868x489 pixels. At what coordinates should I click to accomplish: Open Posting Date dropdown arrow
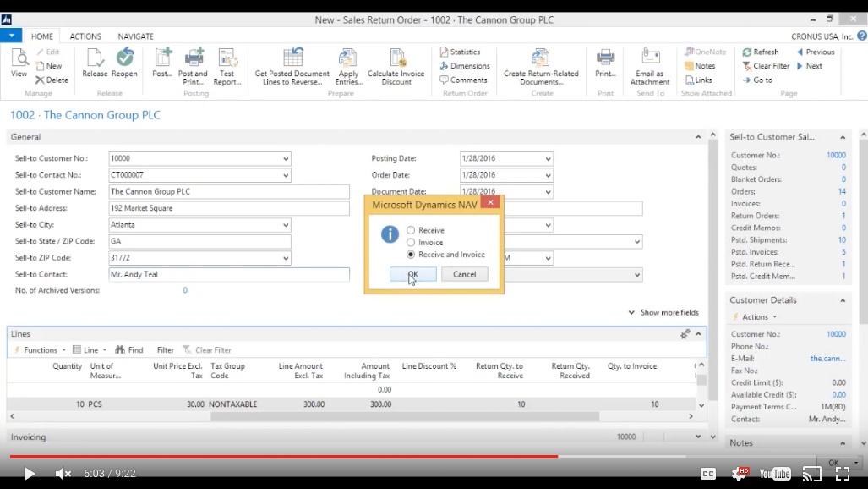click(x=548, y=158)
